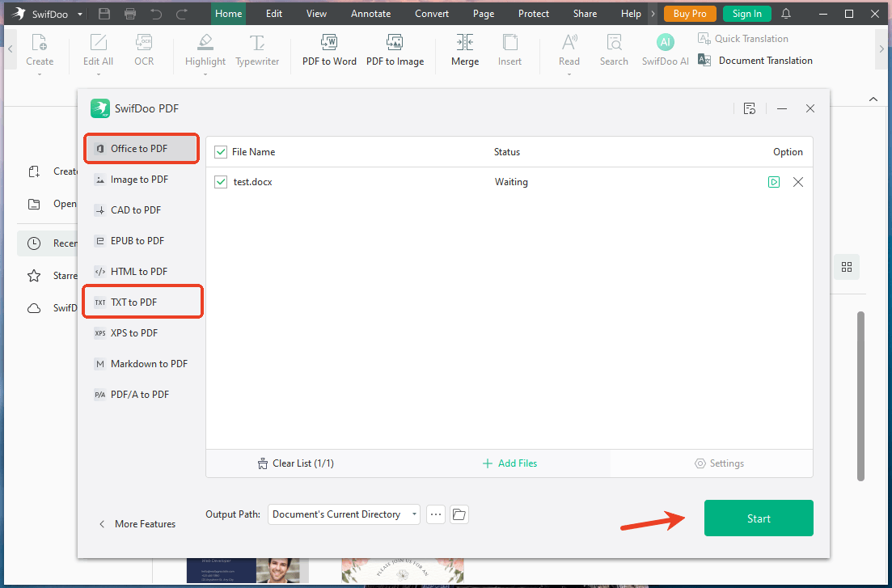Select the OCR tool
Screen dimensions: 892x588
click(x=144, y=50)
